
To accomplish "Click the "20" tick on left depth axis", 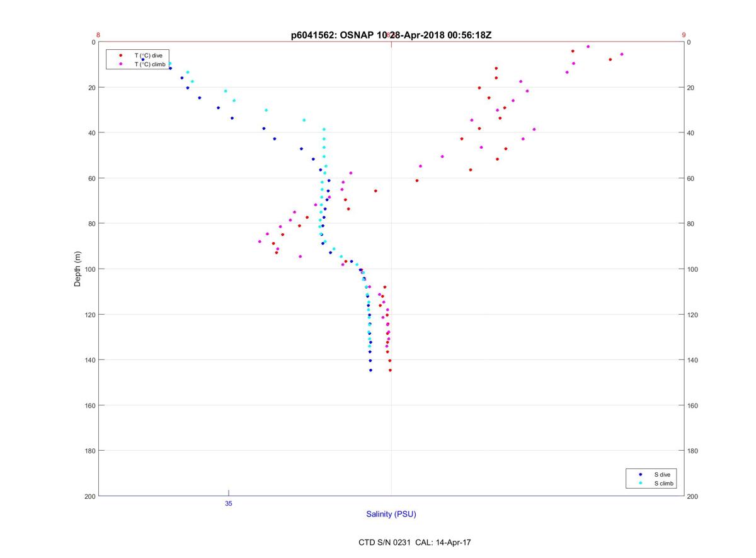I will coord(91,88).
